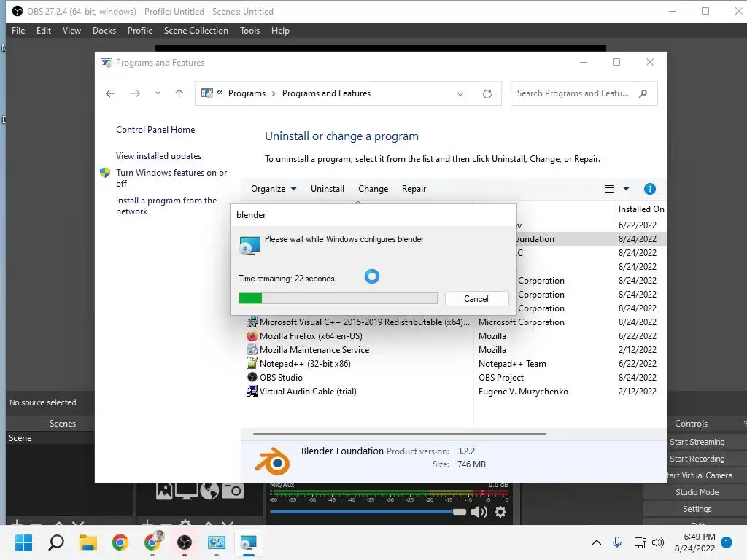Click the OBS File menu
The width and height of the screenshot is (747, 560).
point(18,31)
